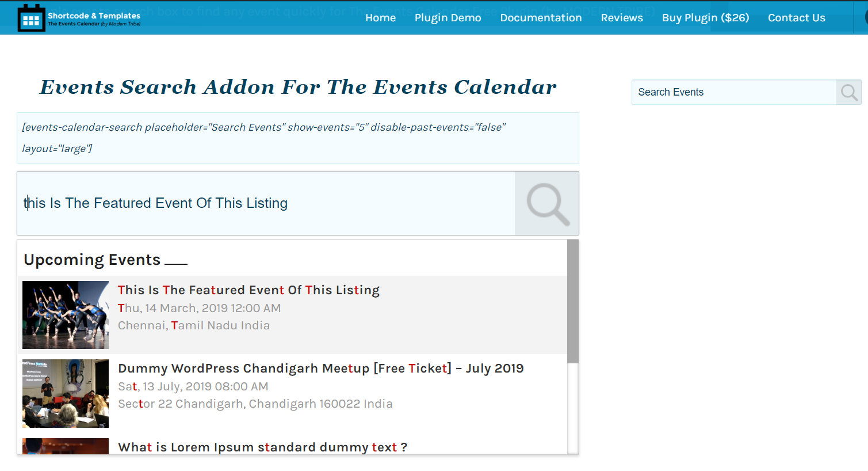Select the shortcode snippet text block
This screenshot has height=471, width=868.
[298, 137]
